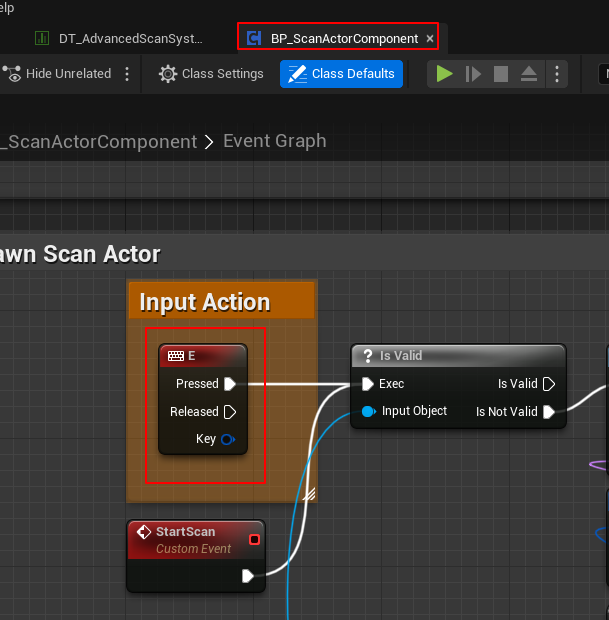This screenshot has height=620, width=609.
Task: Click the Eject from player icon
Action: click(x=529, y=74)
